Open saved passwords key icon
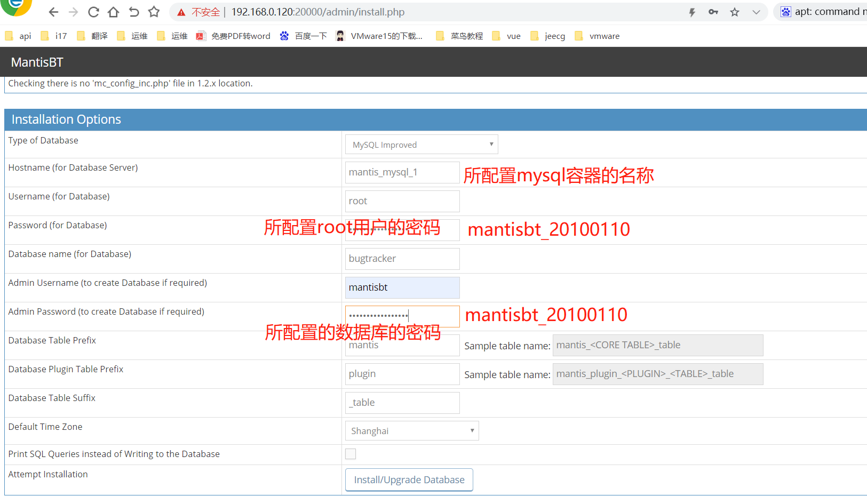Image resolution: width=867 pixels, height=504 pixels. (x=713, y=12)
